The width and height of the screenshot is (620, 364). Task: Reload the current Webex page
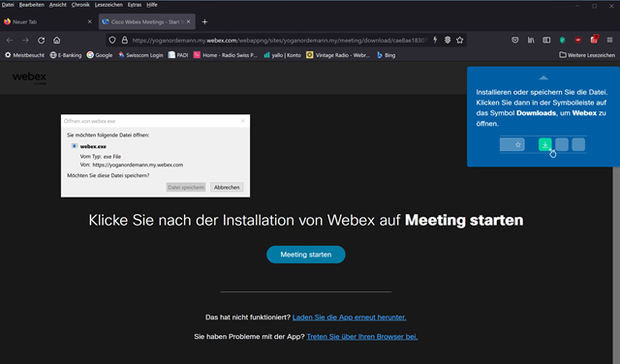click(41, 41)
